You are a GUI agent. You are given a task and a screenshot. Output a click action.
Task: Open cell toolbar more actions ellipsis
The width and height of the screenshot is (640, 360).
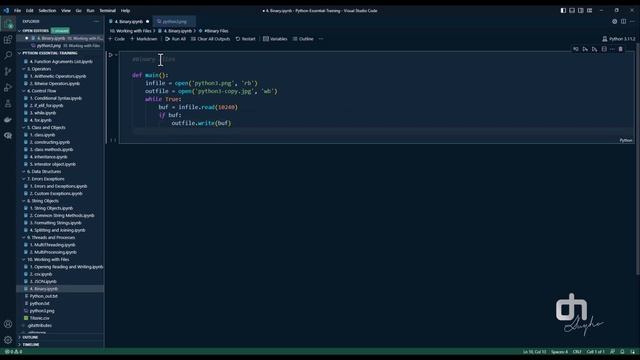(x=612, y=49)
